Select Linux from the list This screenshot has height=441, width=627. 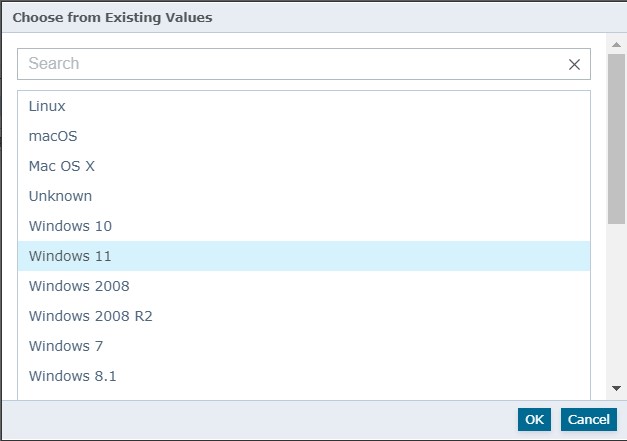click(304, 106)
